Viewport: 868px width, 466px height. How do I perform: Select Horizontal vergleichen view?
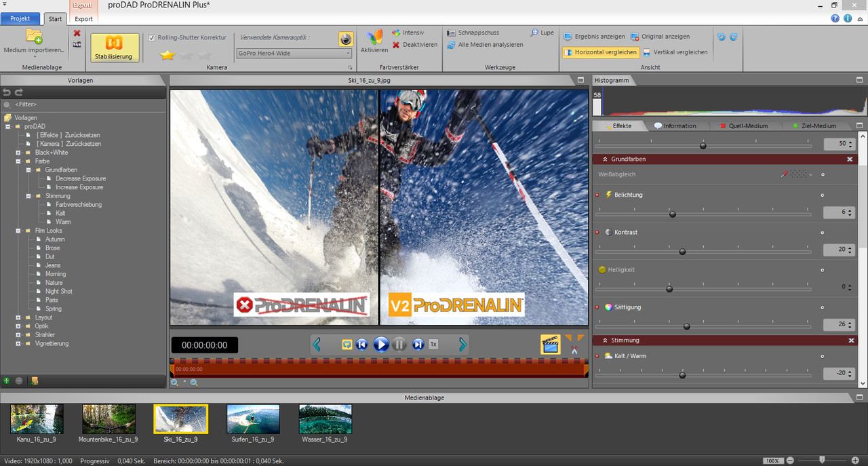pyautogui.click(x=601, y=52)
